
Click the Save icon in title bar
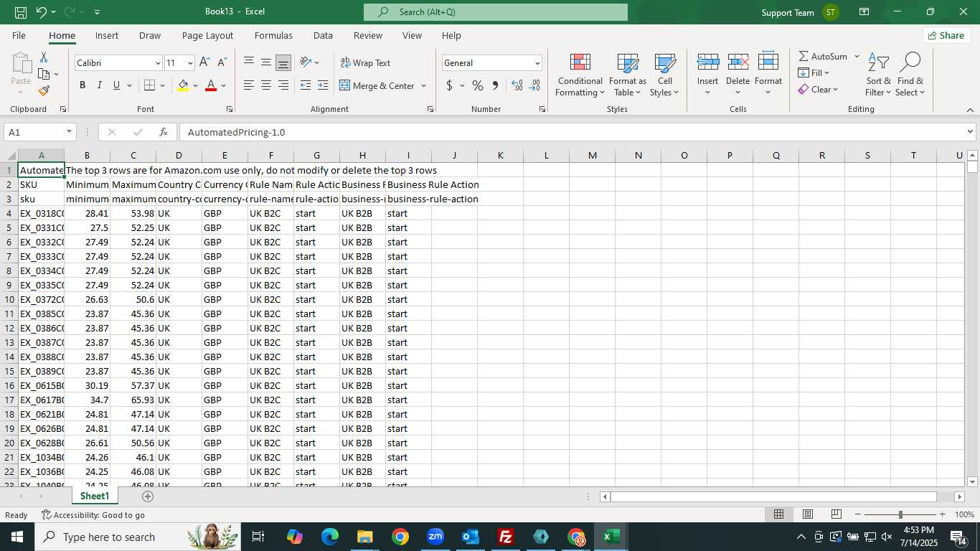click(21, 12)
